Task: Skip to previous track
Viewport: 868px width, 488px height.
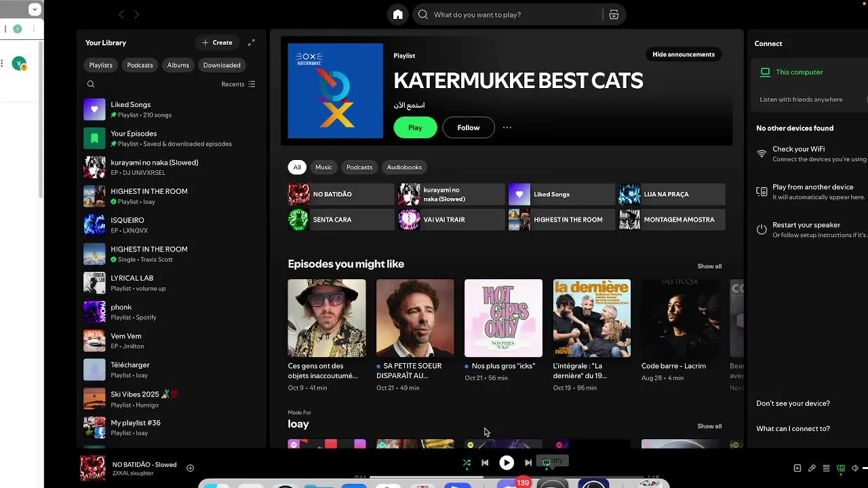Action: [x=485, y=462]
